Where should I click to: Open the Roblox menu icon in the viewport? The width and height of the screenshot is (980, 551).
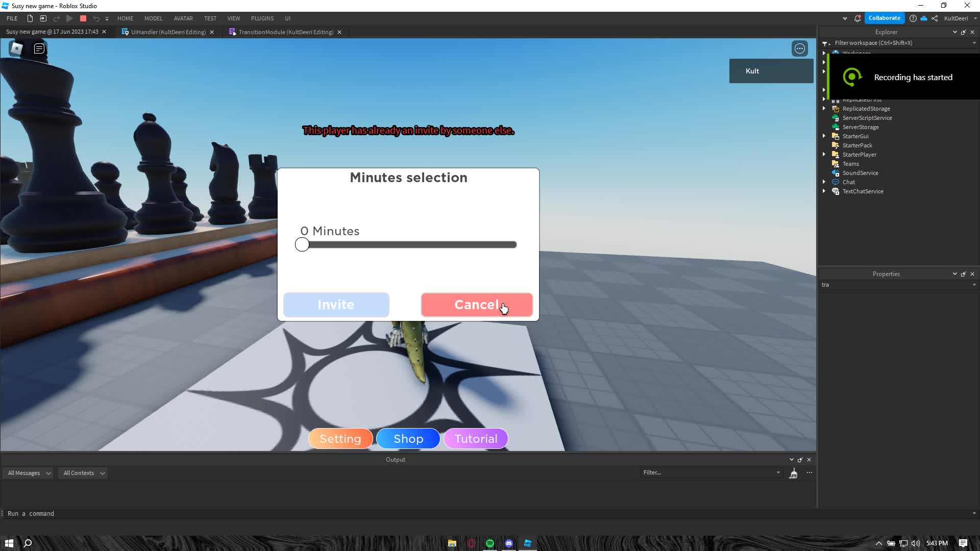tap(16, 48)
